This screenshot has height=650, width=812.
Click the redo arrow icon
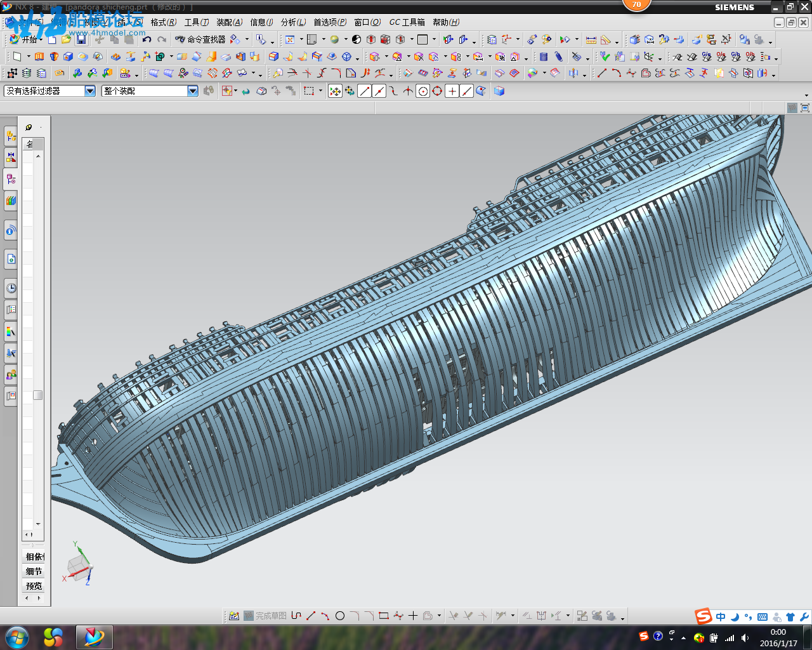(162, 39)
